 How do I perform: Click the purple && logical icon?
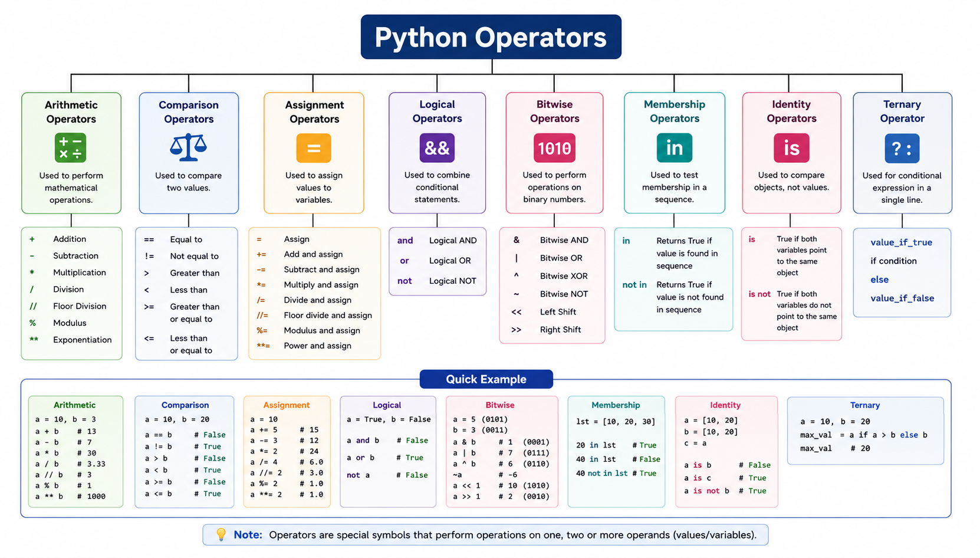[x=437, y=148]
